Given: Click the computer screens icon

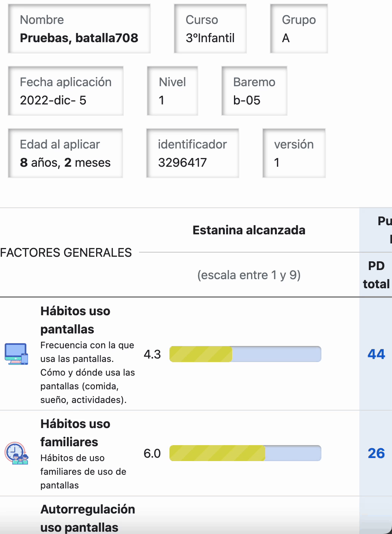Looking at the screenshot, I should coord(16,354).
